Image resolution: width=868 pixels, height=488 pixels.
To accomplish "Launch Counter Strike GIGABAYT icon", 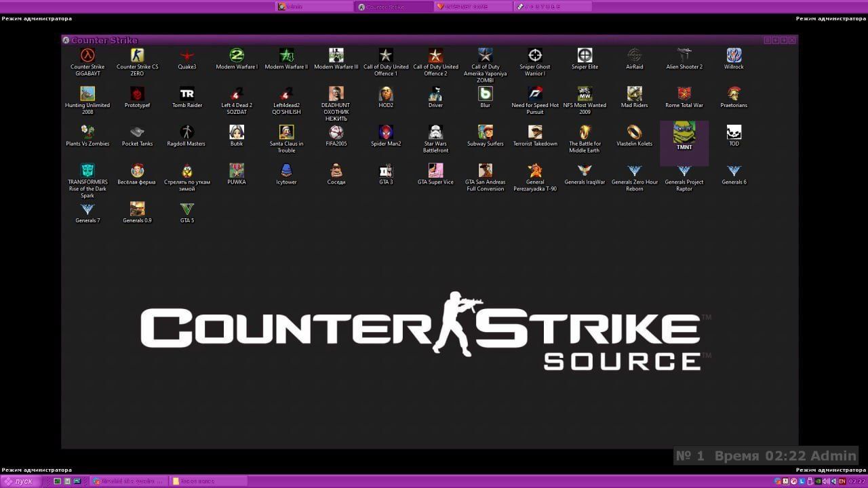I will [x=87, y=56].
